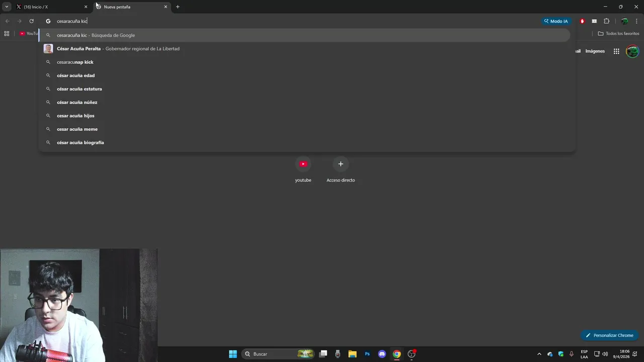Open the Chrome three-dot menu
644x362 pixels.
pos(637,21)
